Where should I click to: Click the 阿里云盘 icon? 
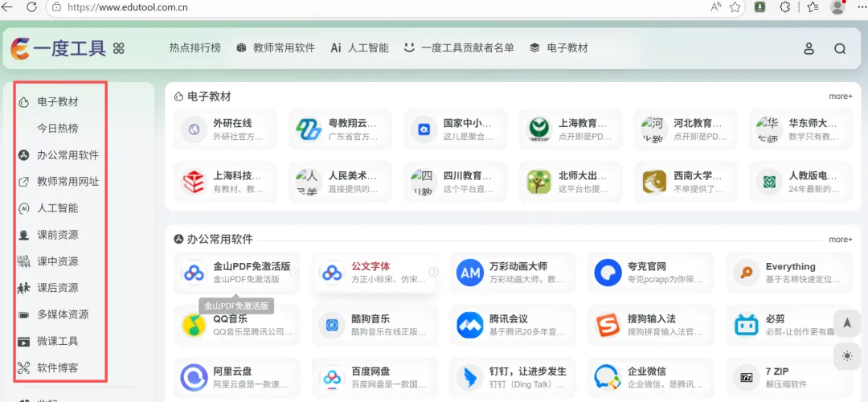tap(194, 378)
